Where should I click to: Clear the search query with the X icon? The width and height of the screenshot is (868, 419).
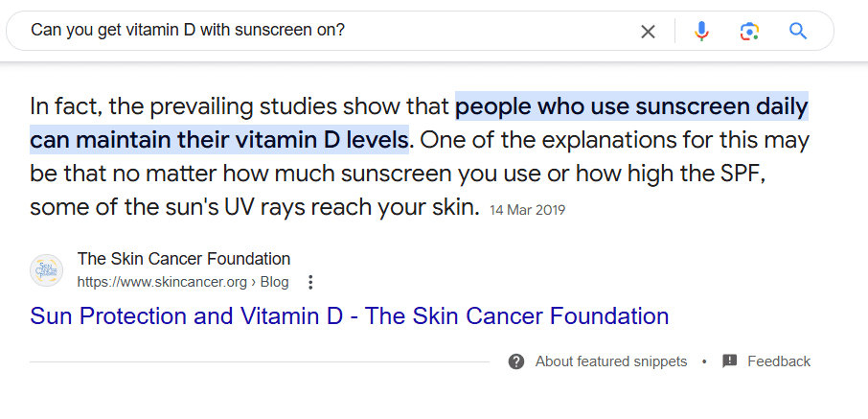tap(649, 32)
